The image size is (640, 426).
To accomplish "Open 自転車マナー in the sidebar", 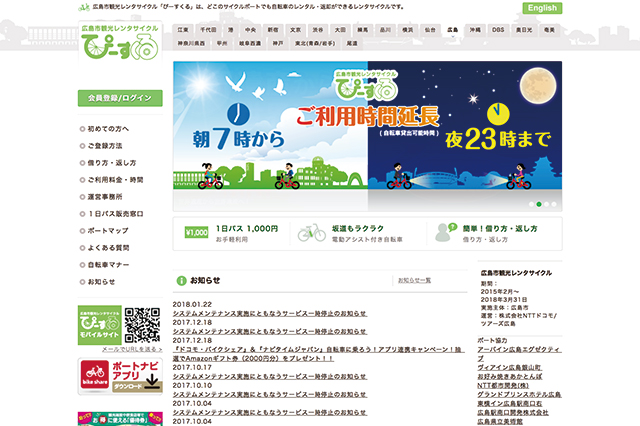I will click(x=108, y=265).
